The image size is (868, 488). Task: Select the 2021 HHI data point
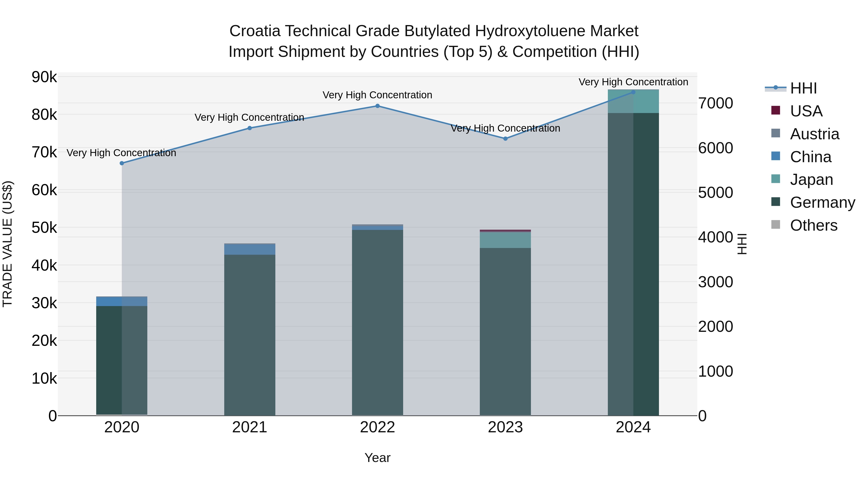click(x=250, y=128)
